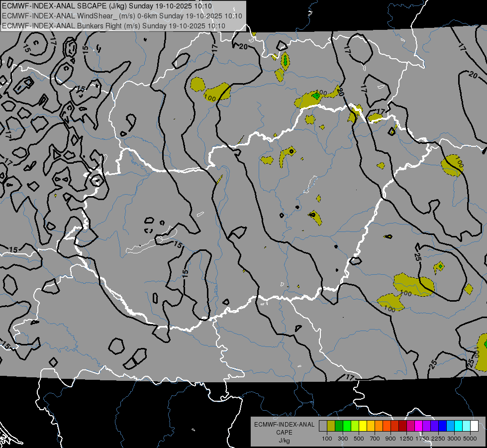The width and height of the screenshot is (487, 448).
Task: Click the golden amber legend swatch
Action: coord(371,426)
